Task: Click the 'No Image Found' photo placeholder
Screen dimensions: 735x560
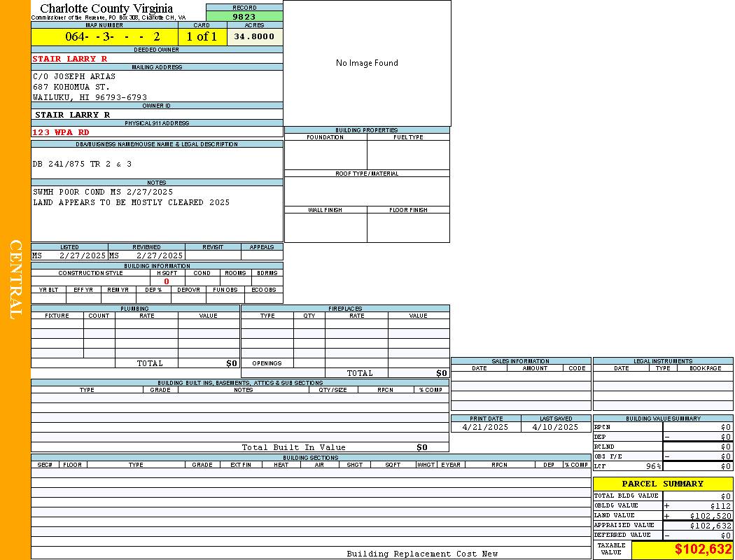Action: click(x=367, y=63)
